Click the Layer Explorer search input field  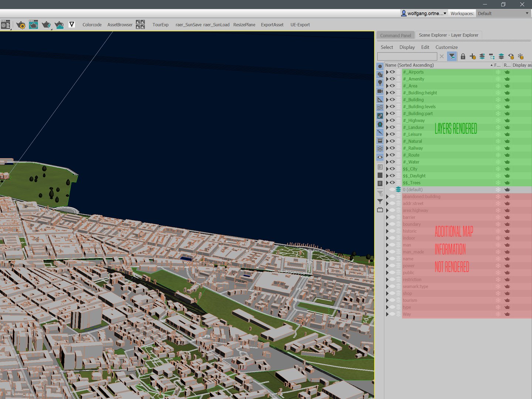tap(407, 56)
